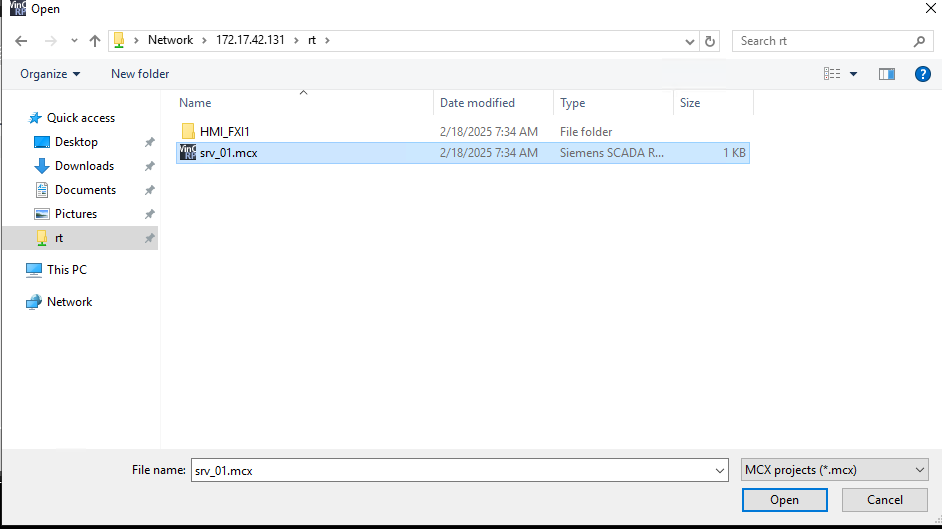Select Quick access in the sidebar

pyautogui.click(x=81, y=118)
